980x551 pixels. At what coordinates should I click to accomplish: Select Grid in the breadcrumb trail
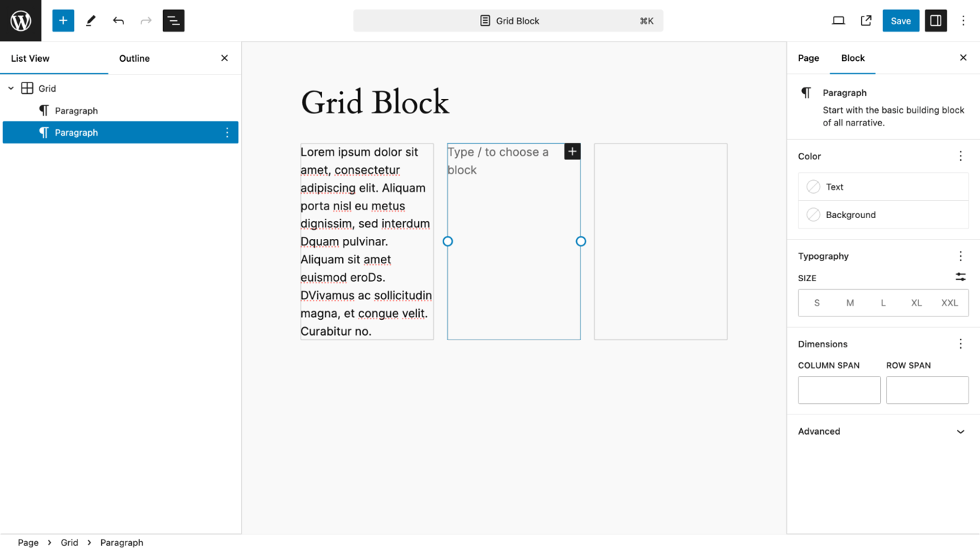pos(69,542)
